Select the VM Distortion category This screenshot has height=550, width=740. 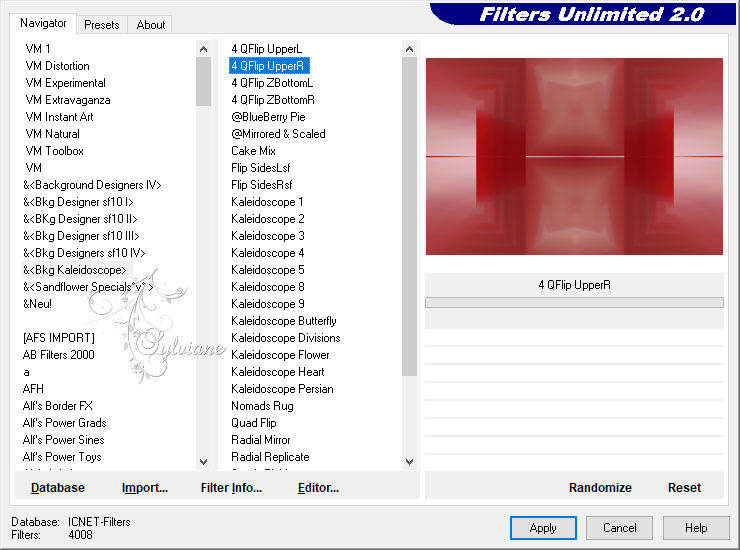tap(57, 66)
